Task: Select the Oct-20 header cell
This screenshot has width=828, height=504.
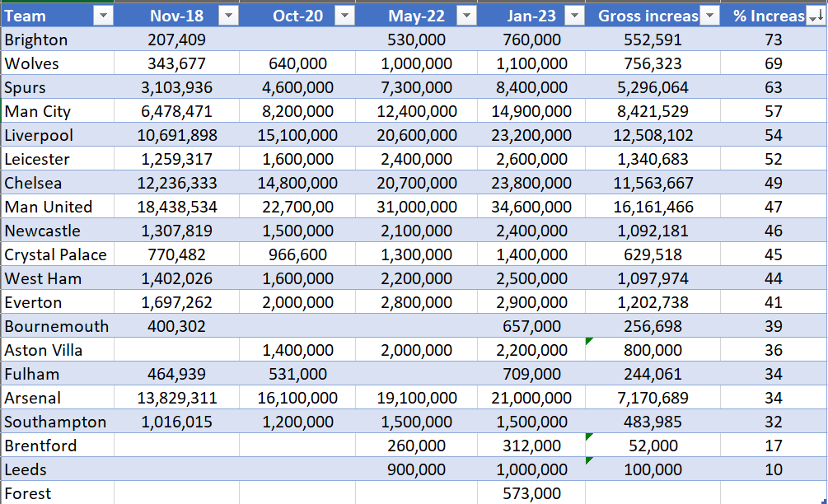Action: click(297, 16)
